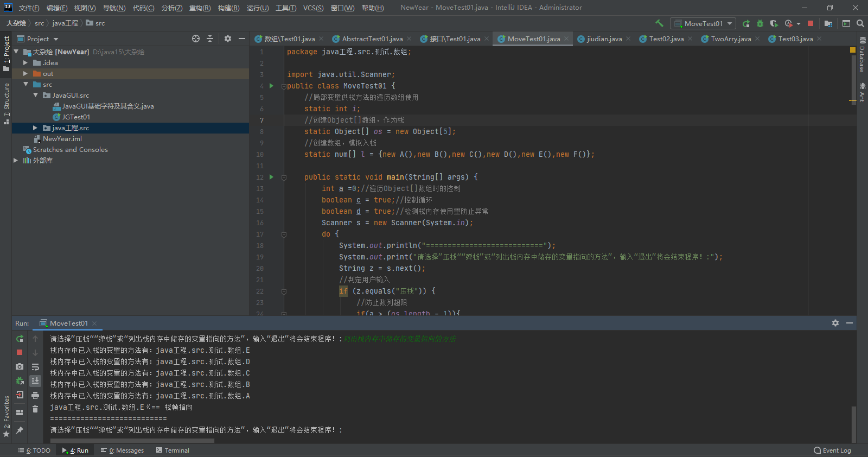Expand the java工程.src module node
The width and height of the screenshot is (868, 457).
pyautogui.click(x=35, y=128)
